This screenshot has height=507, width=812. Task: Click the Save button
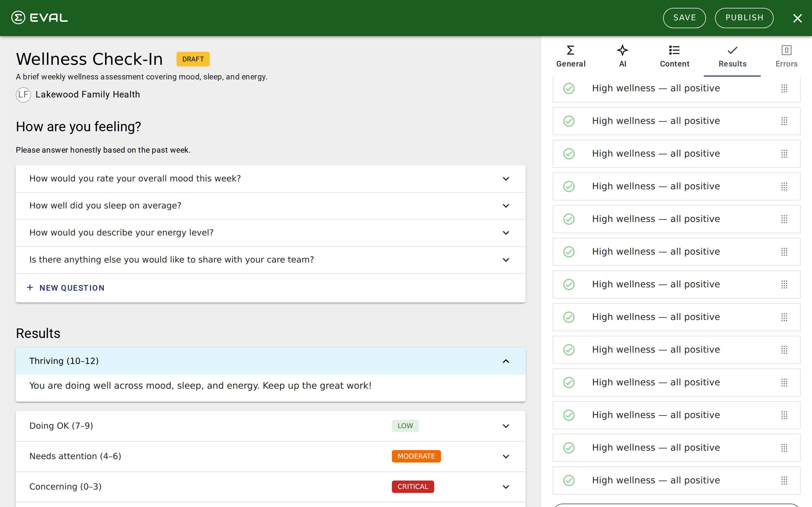point(684,18)
